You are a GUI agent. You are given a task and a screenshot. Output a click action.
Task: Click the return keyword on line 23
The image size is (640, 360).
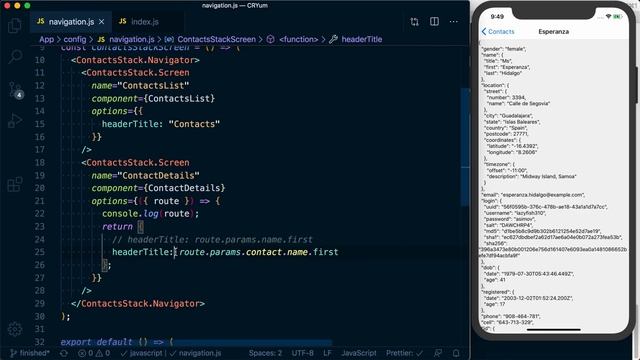[117, 227]
